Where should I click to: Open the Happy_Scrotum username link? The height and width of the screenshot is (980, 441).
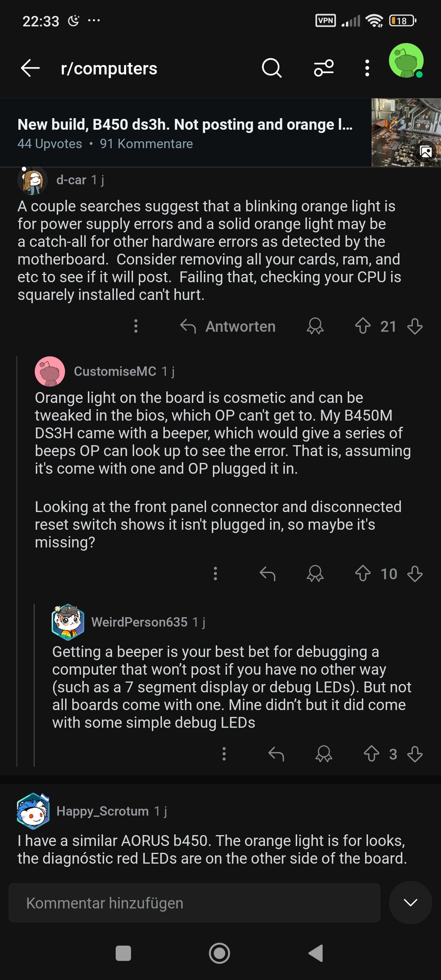point(102,811)
